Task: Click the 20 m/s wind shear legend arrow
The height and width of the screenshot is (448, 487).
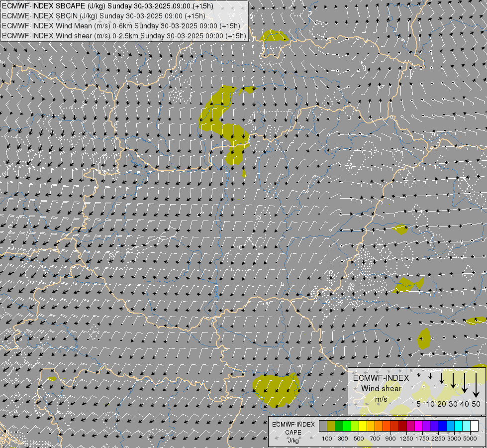Action: click(x=442, y=378)
